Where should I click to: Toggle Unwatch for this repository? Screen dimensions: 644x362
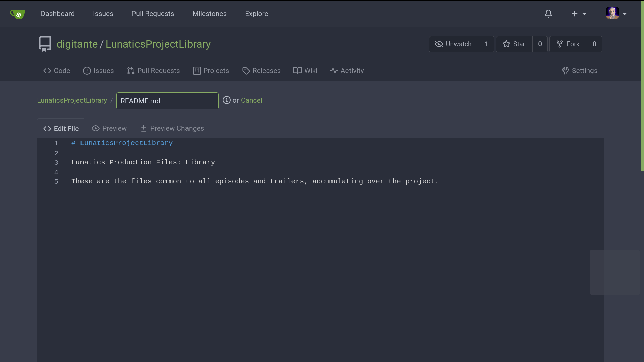(454, 44)
